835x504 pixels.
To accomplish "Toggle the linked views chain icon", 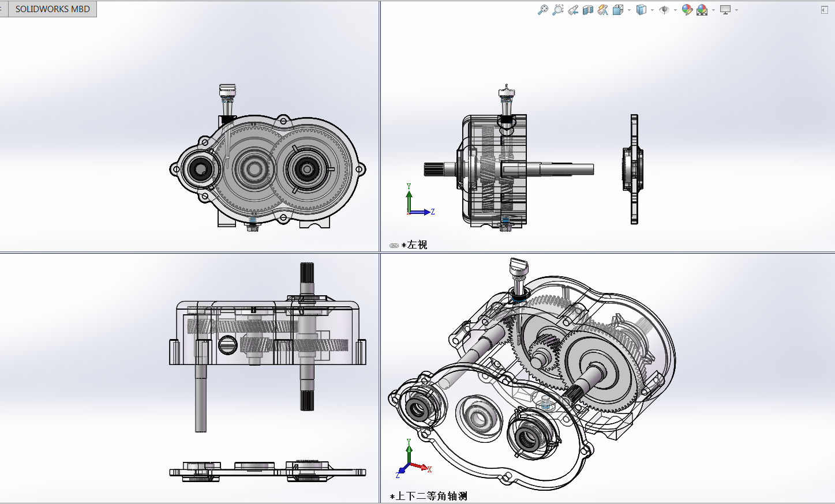I will point(394,246).
